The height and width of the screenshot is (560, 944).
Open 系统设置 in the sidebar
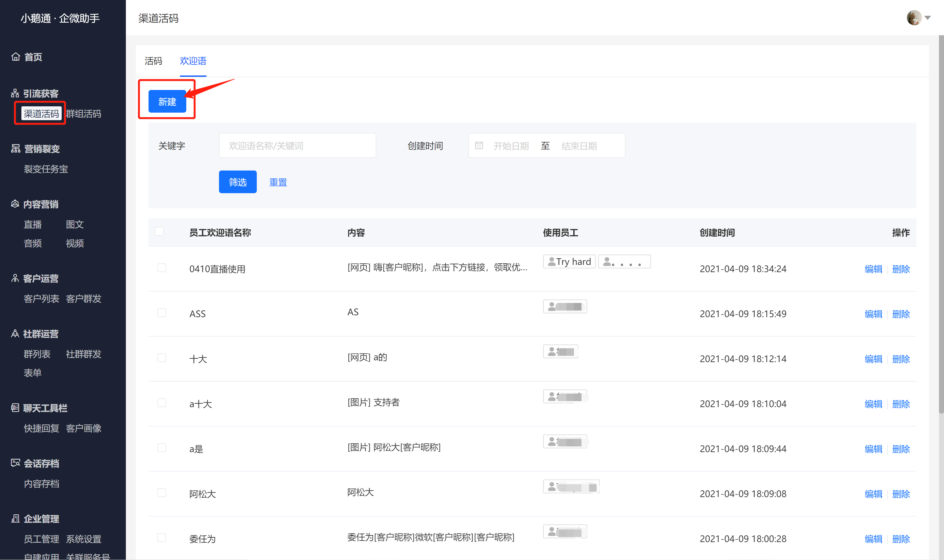(x=83, y=539)
